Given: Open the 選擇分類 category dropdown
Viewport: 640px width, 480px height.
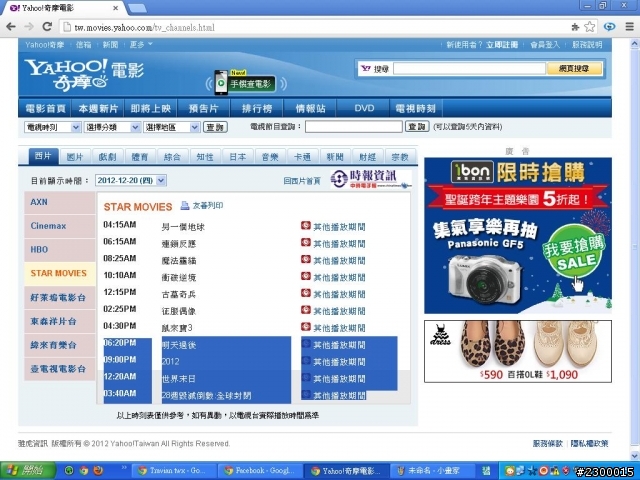Looking at the screenshot, I should point(112,127).
